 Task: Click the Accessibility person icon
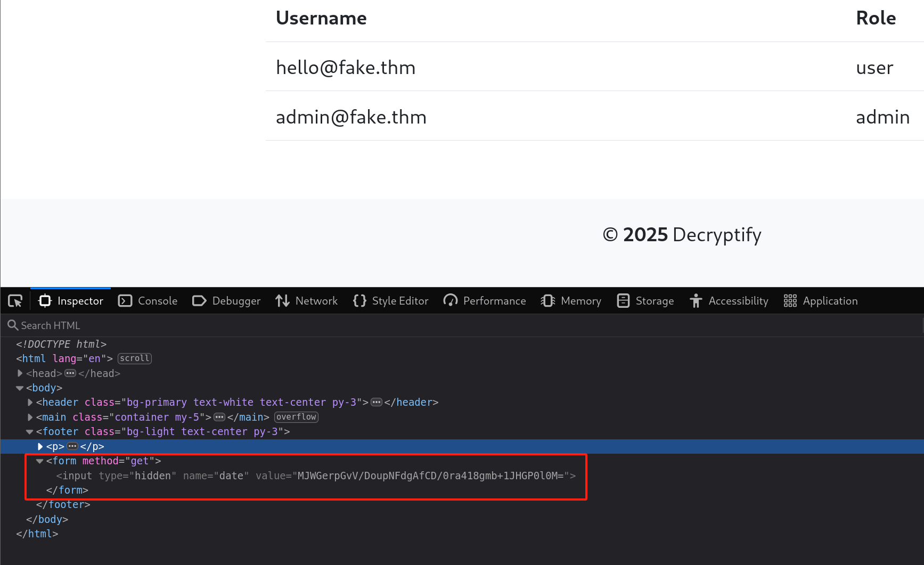click(696, 300)
